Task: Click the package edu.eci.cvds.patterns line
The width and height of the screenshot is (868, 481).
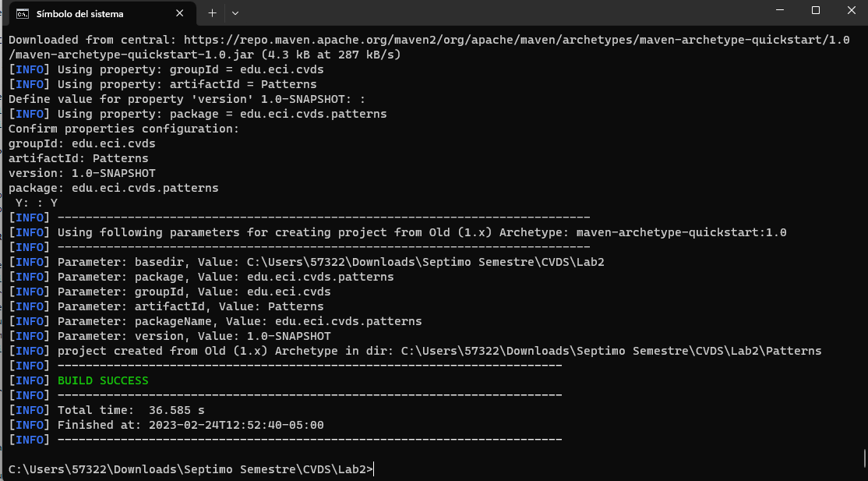Action: [112, 187]
